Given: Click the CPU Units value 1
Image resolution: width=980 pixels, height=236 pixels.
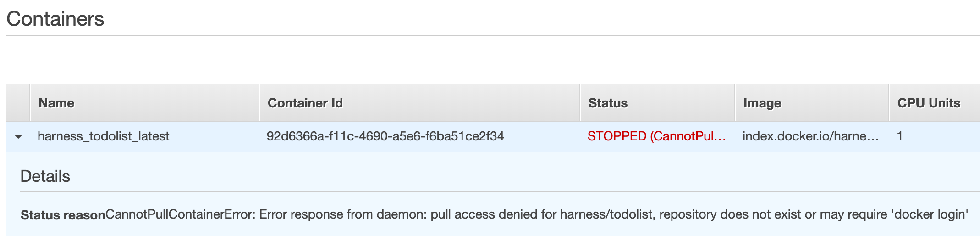Looking at the screenshot, I should tap(900, 136).
